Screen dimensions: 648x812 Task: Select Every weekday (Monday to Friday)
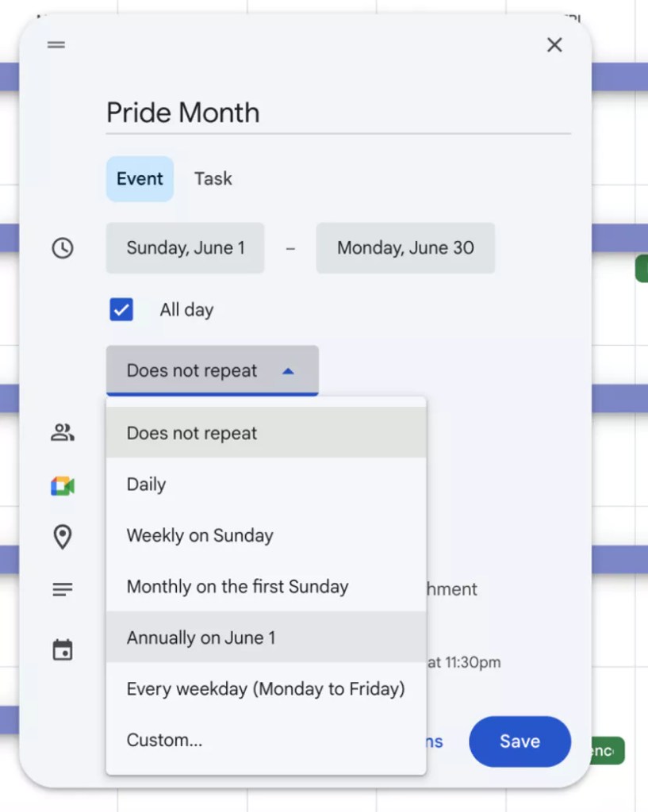266,689
